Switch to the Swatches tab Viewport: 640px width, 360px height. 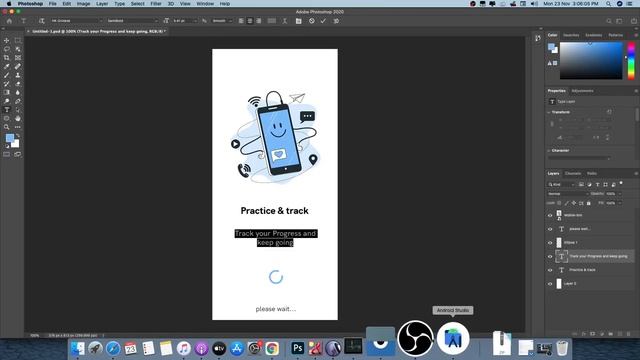[571, 35]
